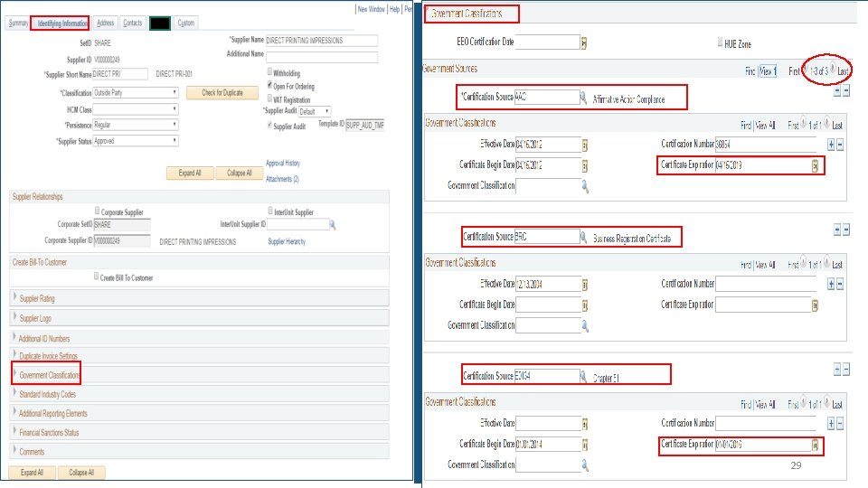Open calendar for AAC Certificate Expiration
Screen dimensions: 868x488
tap(815, 165)
